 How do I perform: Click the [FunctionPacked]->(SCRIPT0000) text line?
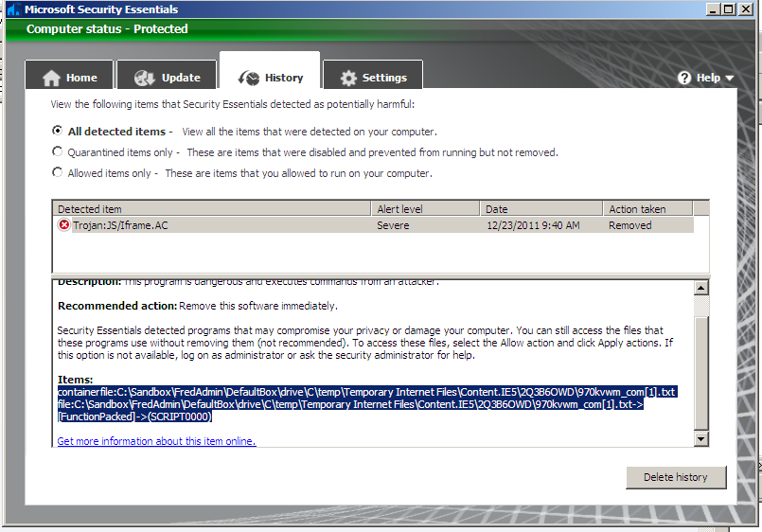(134, 417)
